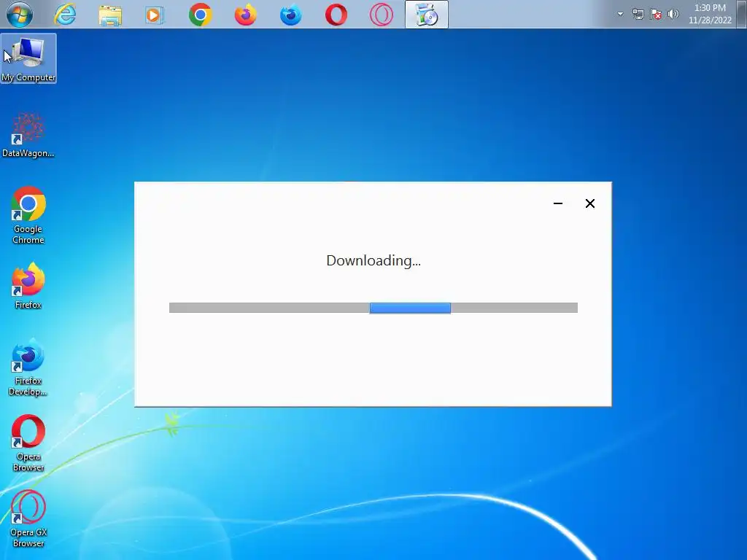The image size is (747, 560).
Task: Select the DataWagon desktop shortcut
Action: tap(28, 135)
